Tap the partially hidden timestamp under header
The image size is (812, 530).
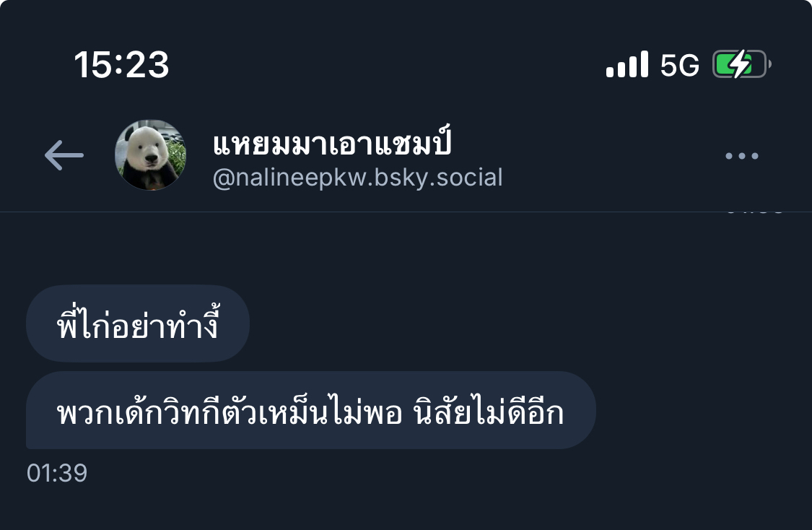coord(754,212)
